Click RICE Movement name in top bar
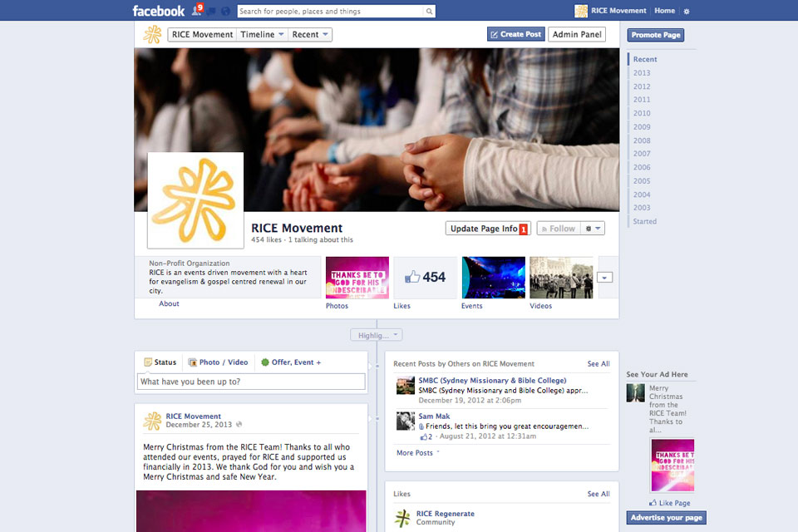Viewport: 798px width, 532px height. click(618, 11)
